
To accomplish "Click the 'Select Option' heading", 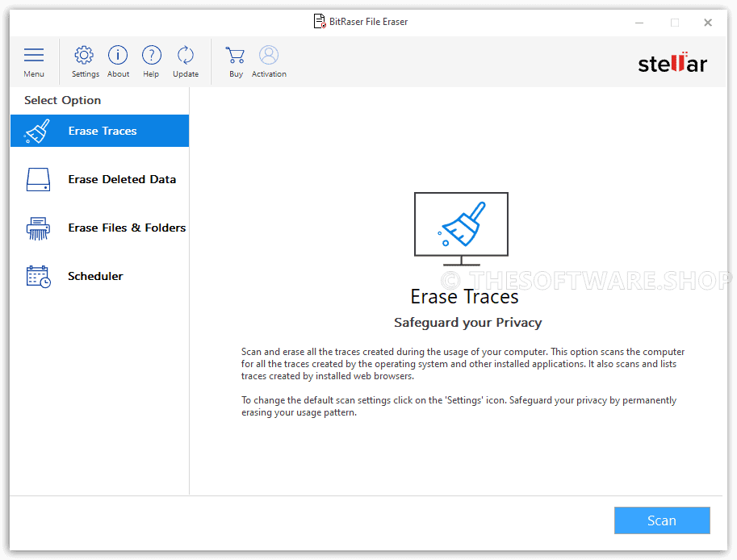I will pos(62,101).
